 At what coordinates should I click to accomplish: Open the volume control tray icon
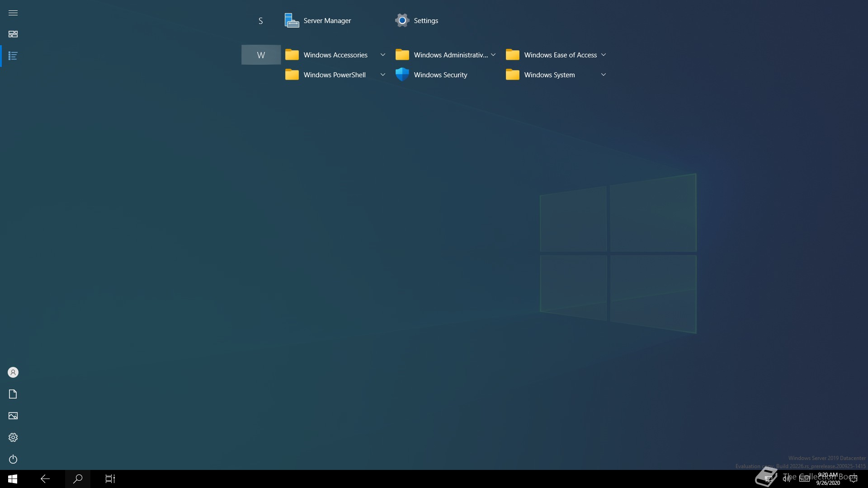pos(787,479)
